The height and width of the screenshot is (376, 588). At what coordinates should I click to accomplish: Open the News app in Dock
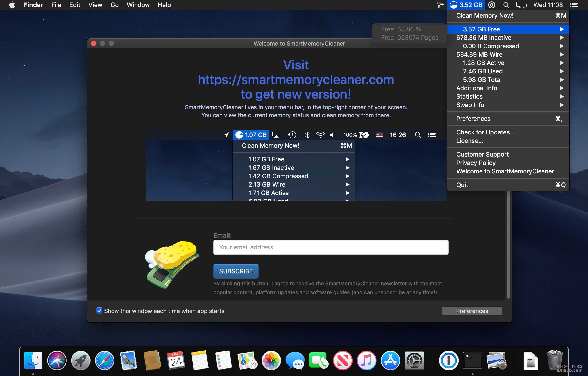point(343,360)
